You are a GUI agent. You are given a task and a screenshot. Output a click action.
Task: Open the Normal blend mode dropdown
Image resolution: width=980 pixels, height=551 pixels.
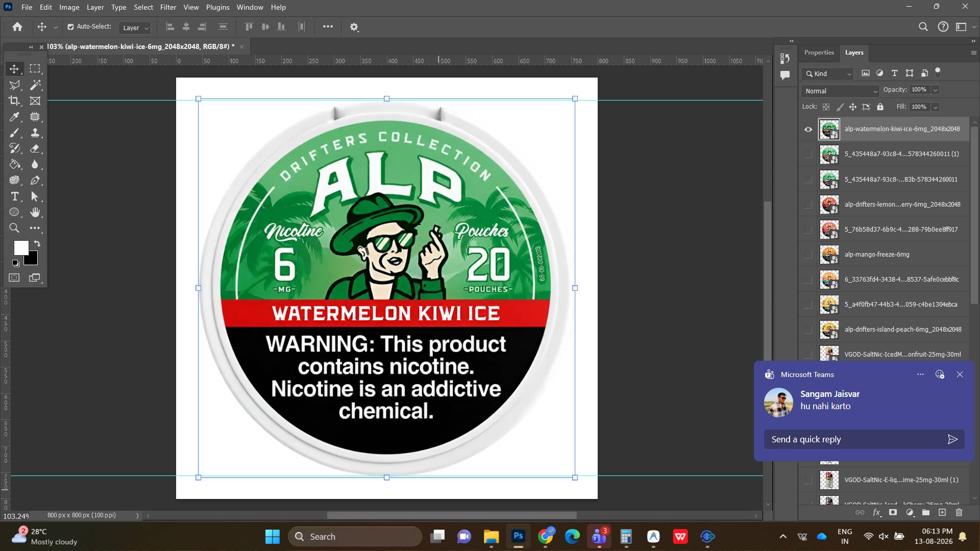tap(840, 91)
